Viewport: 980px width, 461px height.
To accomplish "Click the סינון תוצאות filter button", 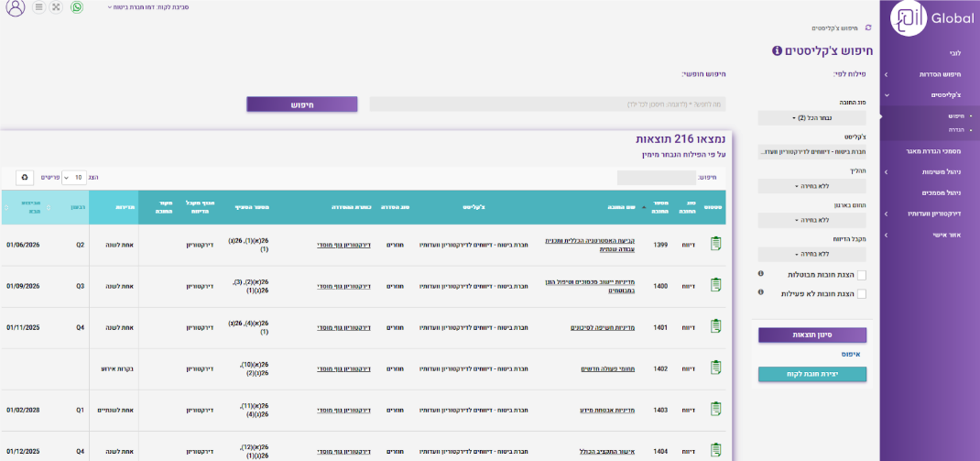I will pos(811,335).
